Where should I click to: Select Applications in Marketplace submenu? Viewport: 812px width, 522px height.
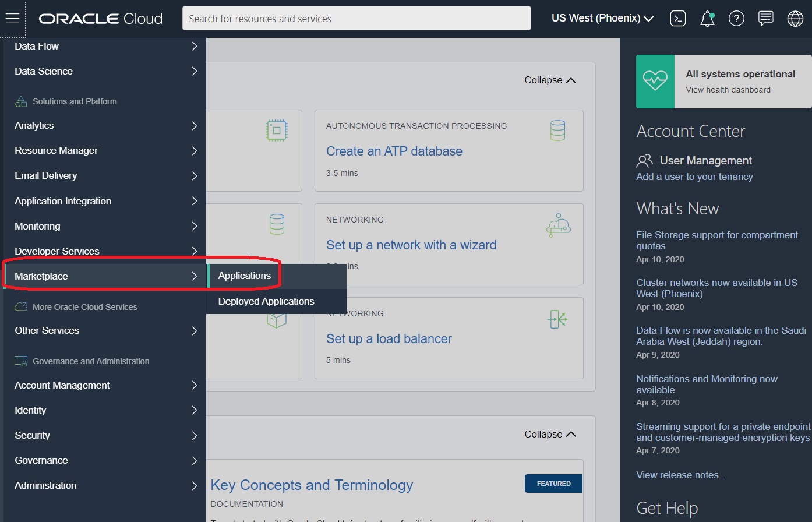tap(277, 276)
